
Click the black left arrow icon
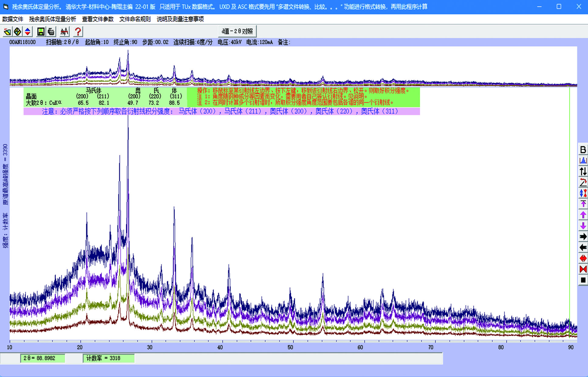click(x=583, y=248)
